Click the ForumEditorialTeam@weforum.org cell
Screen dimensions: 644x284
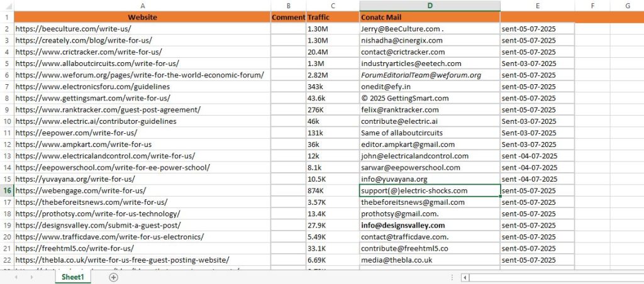point(430,75)
